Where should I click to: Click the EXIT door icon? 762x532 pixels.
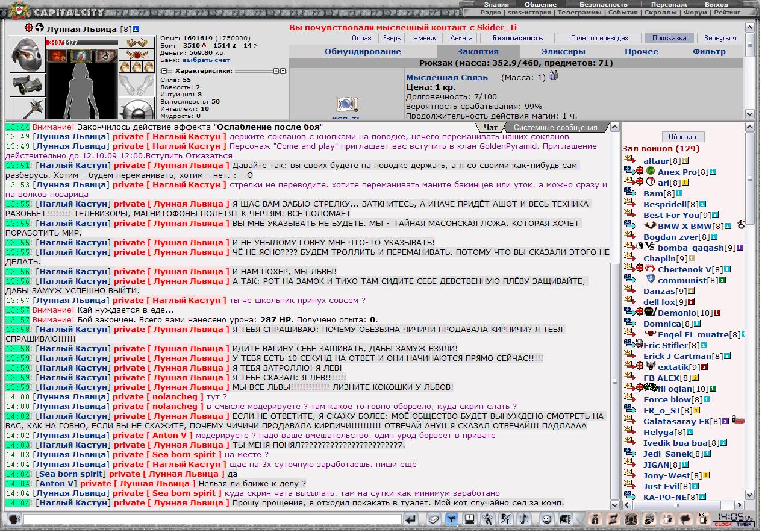(x=703, y=519)
